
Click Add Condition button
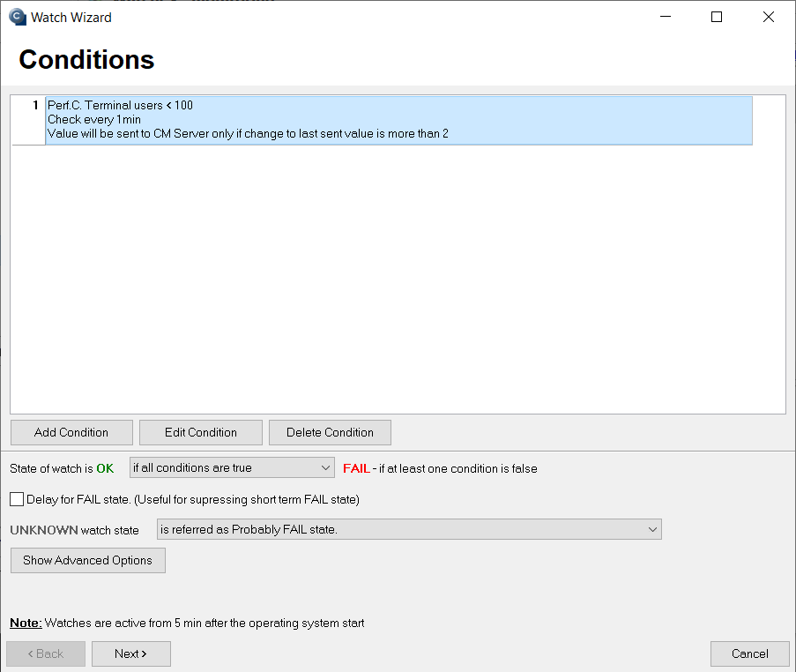71,432
